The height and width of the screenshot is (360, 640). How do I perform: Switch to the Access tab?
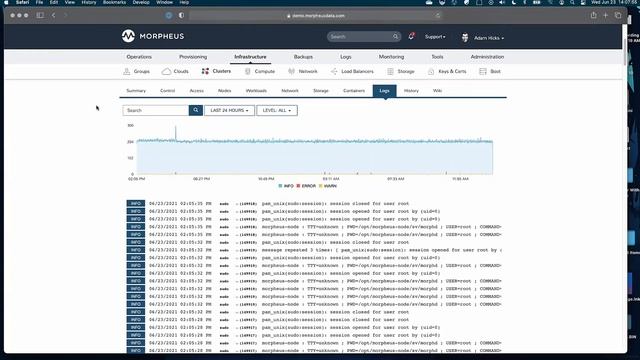pyautogui.click(x=196, y=91)
